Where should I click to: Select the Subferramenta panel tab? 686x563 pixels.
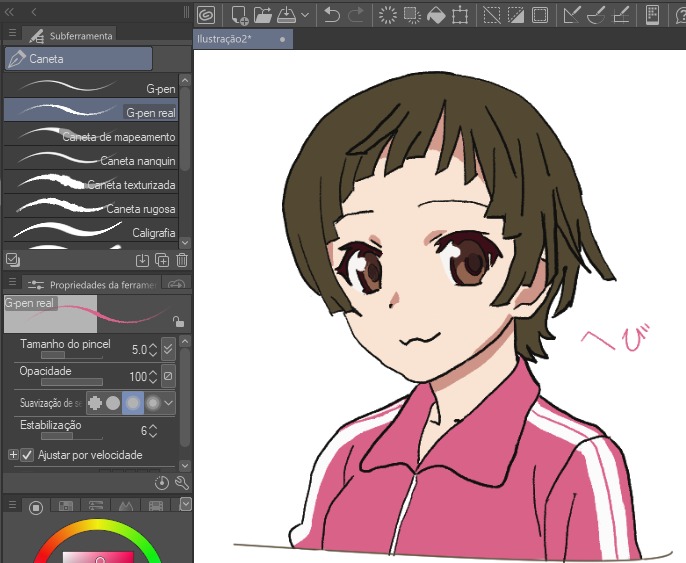(x=70, y=36)
